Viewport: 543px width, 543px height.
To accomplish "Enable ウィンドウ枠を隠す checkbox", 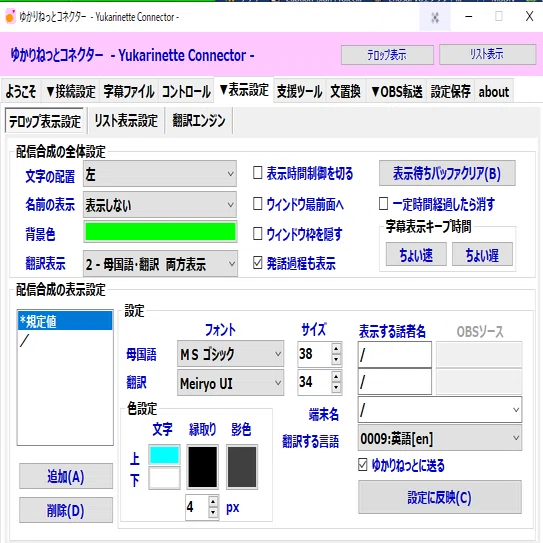I will point(257,233).
